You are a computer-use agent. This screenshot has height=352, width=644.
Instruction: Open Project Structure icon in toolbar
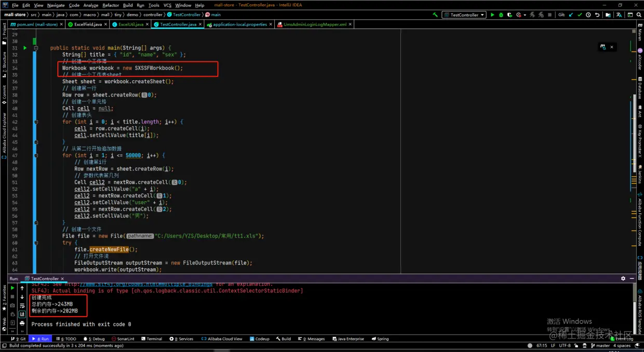(x=608, y=15)
